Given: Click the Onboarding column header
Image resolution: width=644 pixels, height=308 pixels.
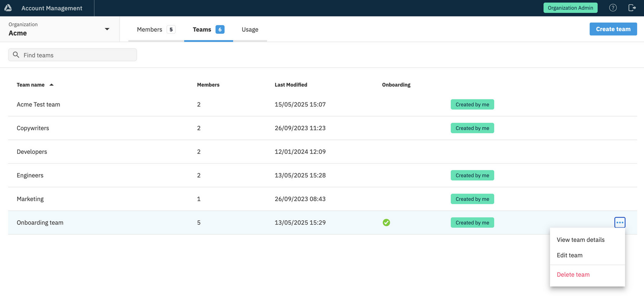Looking at the screenshot, I should pyautogui.click(x=396, y=85).
